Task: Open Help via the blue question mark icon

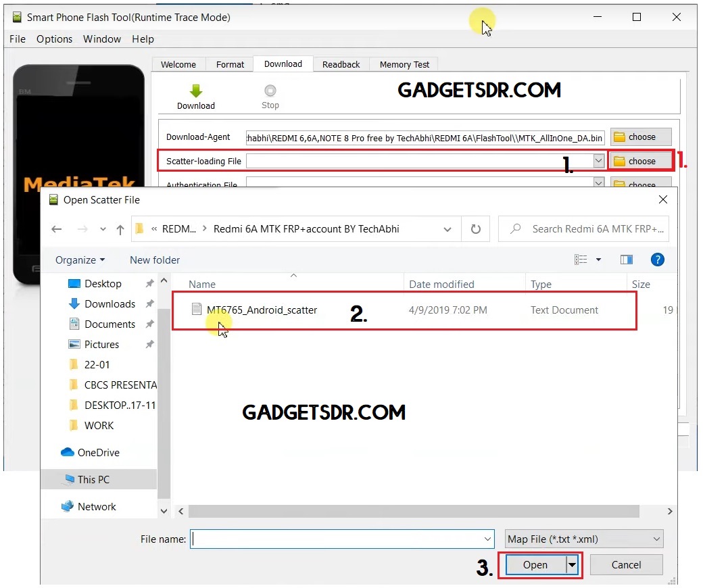Action: tap(656, 260)
